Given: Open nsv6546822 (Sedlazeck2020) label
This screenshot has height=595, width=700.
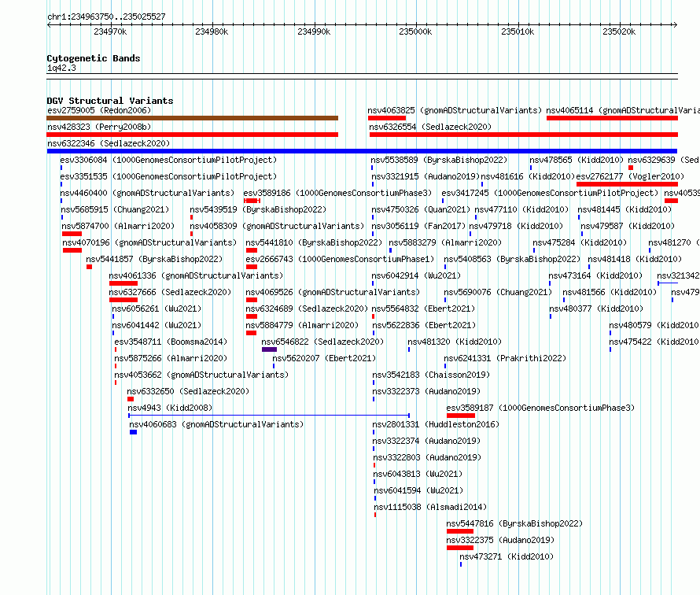Looking at the screenshot, I should [x=322, y=342].
